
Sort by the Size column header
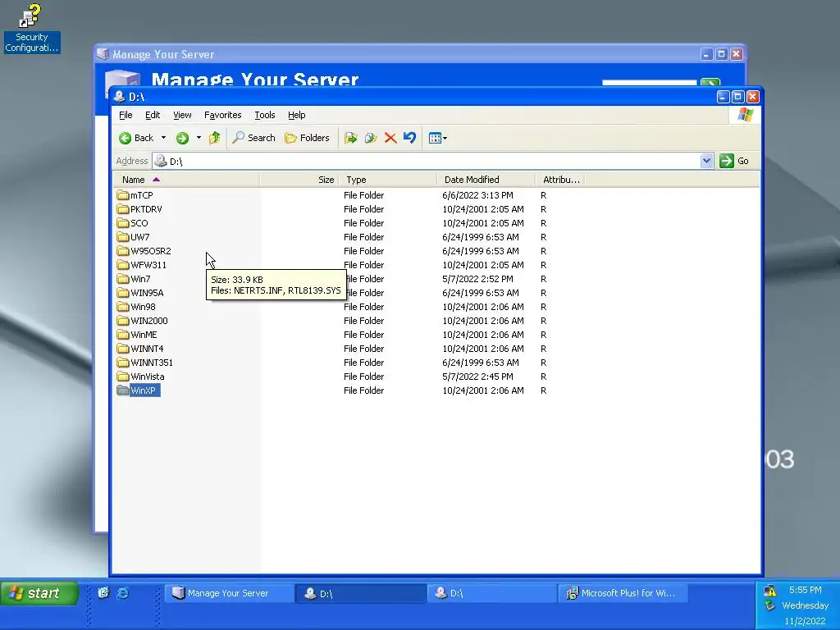(x=300, y=180)
